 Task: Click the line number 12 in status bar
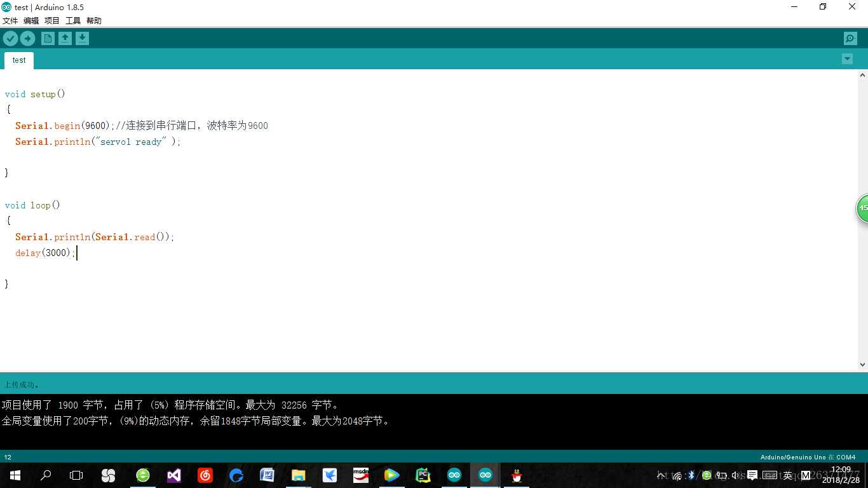[x=8, y=457]
